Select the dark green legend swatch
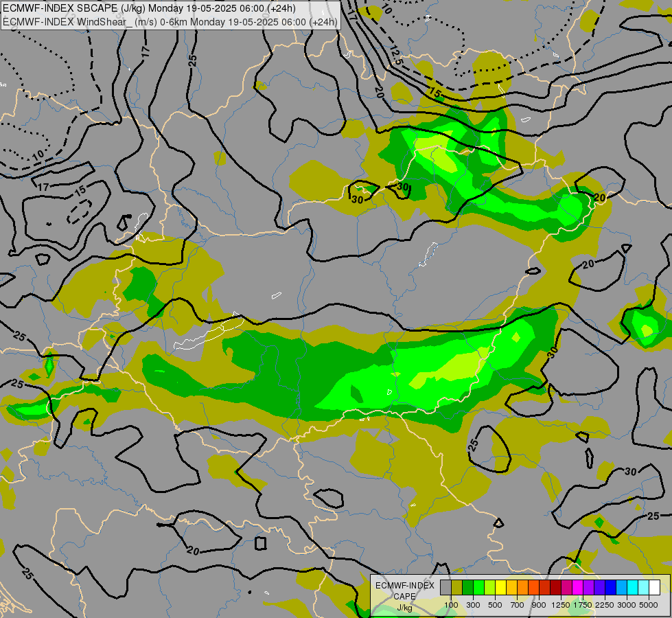 (467, 588)
